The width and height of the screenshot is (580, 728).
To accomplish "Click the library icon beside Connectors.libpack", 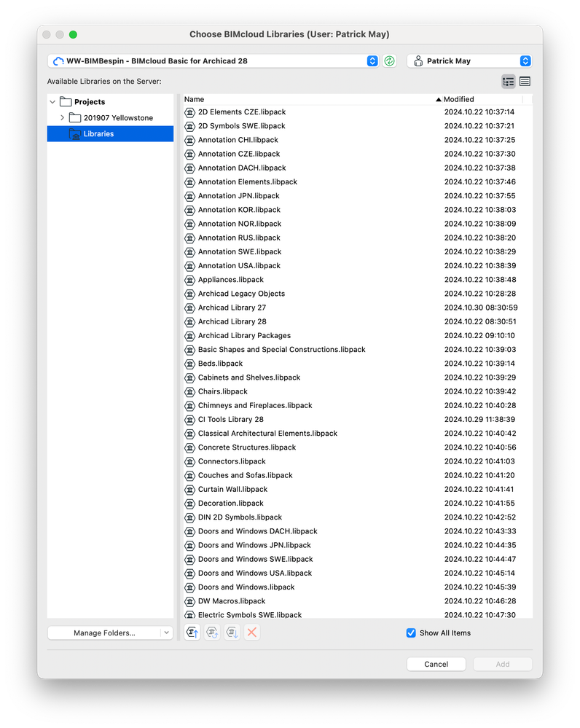I will pos(189,461).
